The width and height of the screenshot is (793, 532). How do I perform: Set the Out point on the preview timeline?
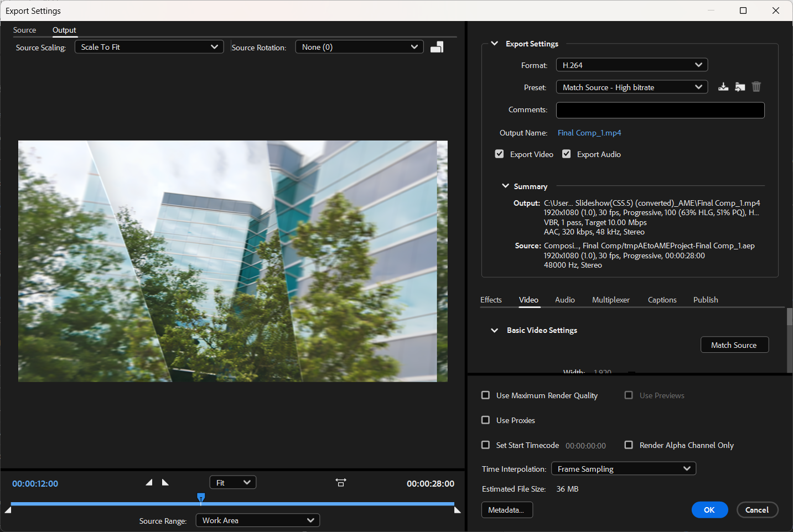point(165,482)
